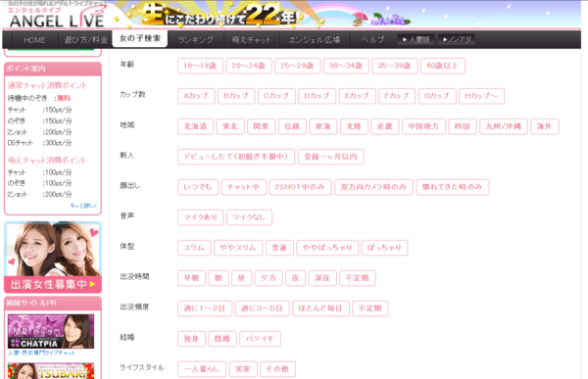The image size is (588, 379).
Task: Toggle the 25〜29歳 age filter
Action: (297, 66)
